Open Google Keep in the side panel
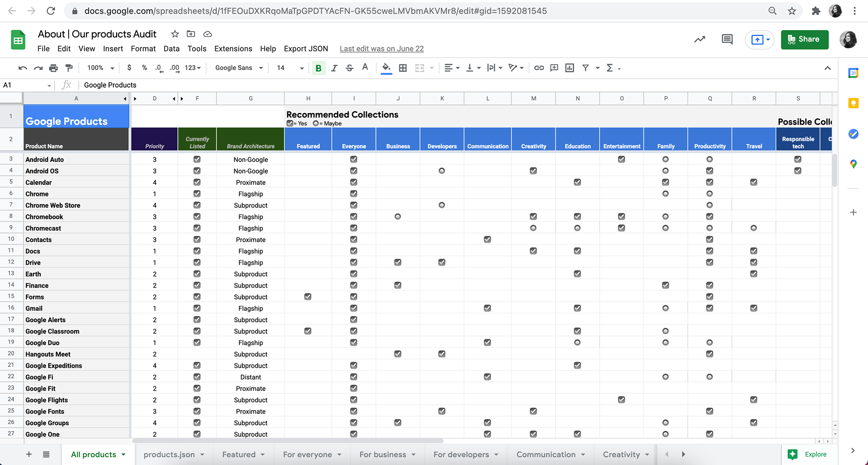 [854, 103]
